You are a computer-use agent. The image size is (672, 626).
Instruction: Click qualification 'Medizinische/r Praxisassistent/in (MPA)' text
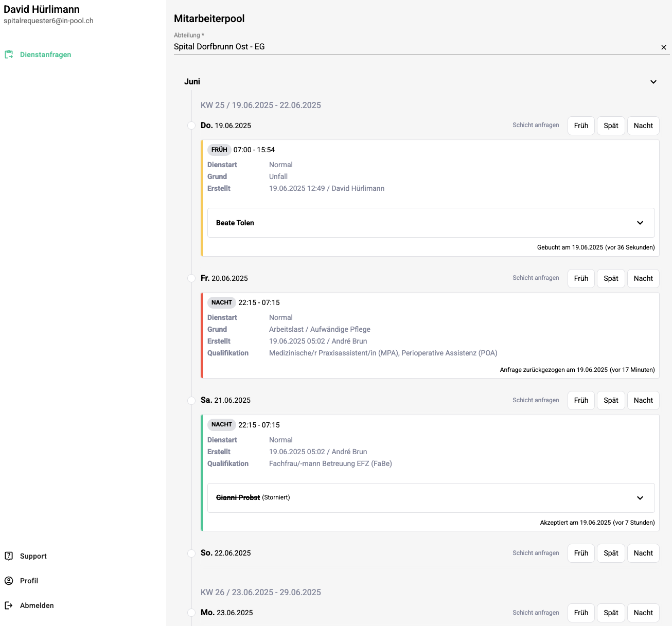tap(333, 353)
